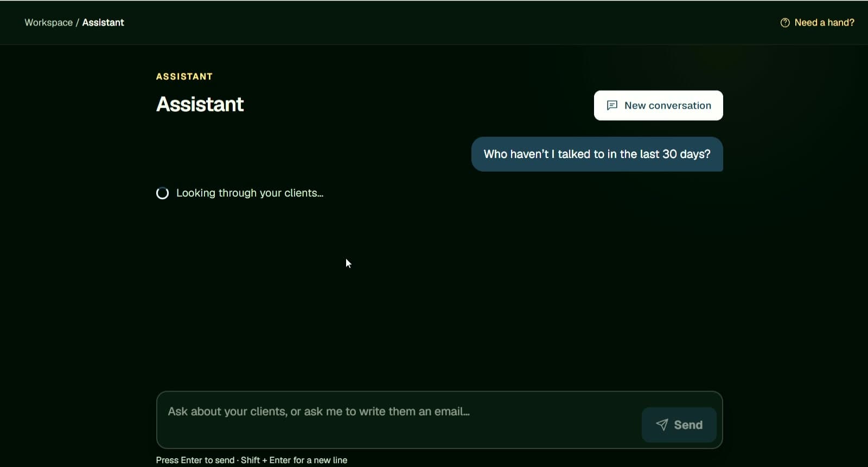Click the paper plane send icon
868x467 pixels.
coord(662,425)
